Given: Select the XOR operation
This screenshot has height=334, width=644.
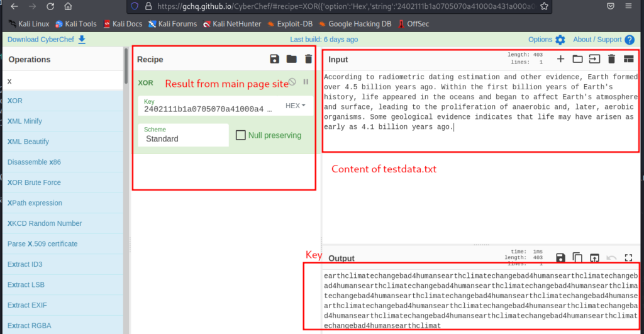Looking at the screenshot, I should 64,101.
